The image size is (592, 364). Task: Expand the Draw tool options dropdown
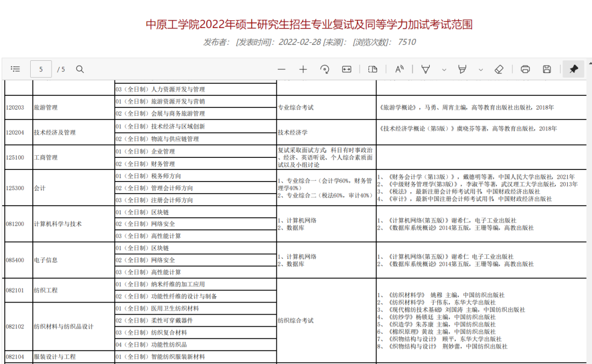(x=444, y=70)
